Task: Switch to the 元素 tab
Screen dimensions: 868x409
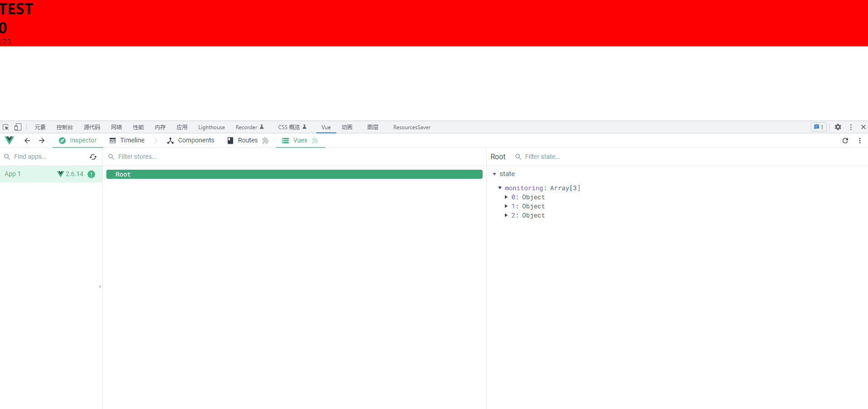Action: [40, 127]
